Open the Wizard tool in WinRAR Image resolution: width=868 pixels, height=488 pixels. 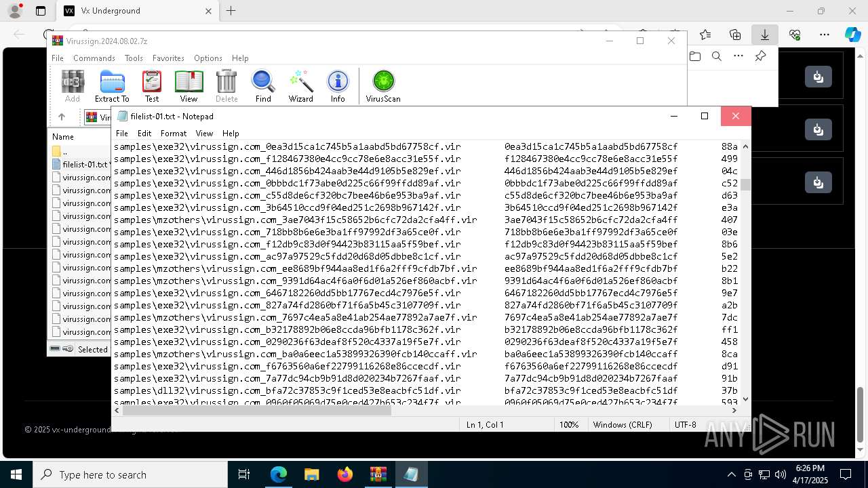coord(301,86)
